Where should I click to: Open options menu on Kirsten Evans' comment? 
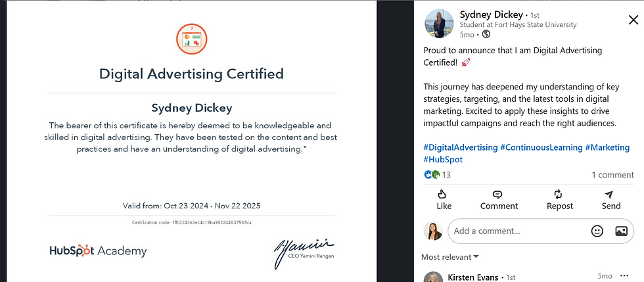(x=624, y=276)
